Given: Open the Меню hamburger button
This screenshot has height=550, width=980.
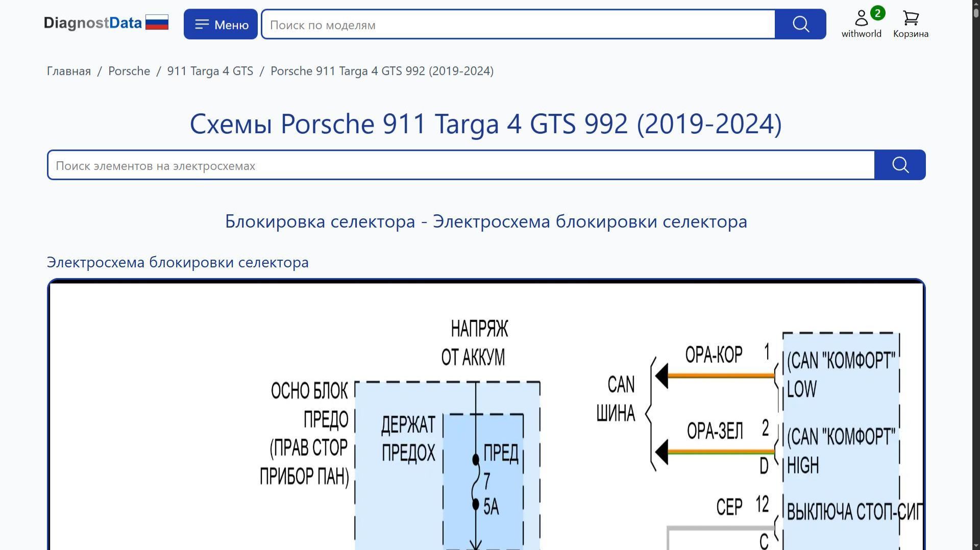Looking at the screenshot, I should point(220,24).
